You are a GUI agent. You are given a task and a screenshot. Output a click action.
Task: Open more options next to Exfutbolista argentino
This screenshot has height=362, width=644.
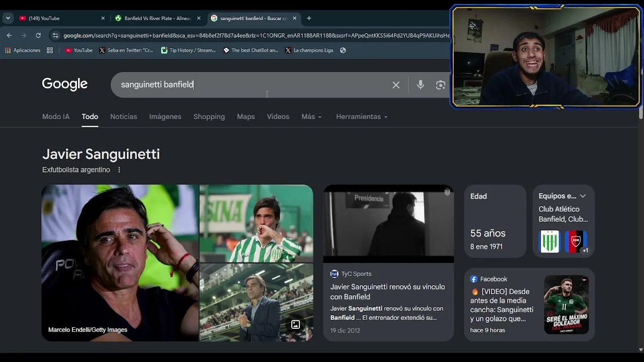pos(119,170)
